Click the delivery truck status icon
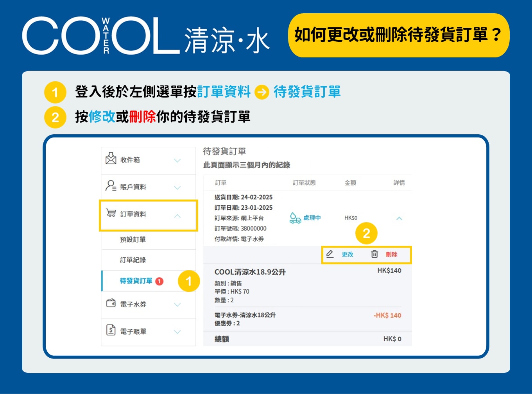 [295, 218]
